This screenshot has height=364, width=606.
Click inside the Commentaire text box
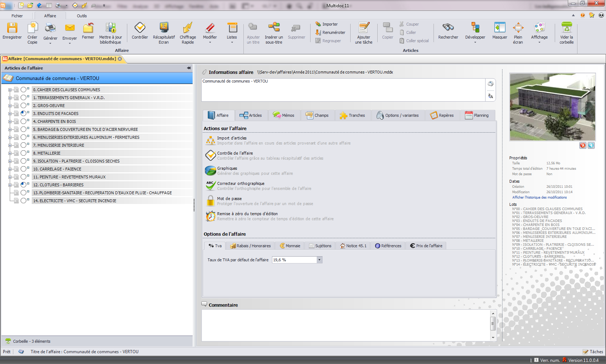(x=346, y=325)
